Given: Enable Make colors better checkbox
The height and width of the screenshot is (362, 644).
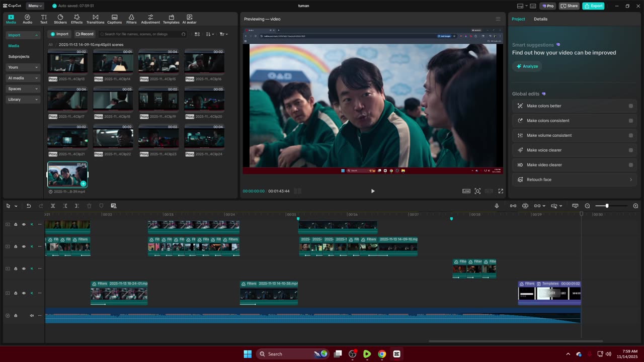Looking at the screenshot, I should point(631,106).
